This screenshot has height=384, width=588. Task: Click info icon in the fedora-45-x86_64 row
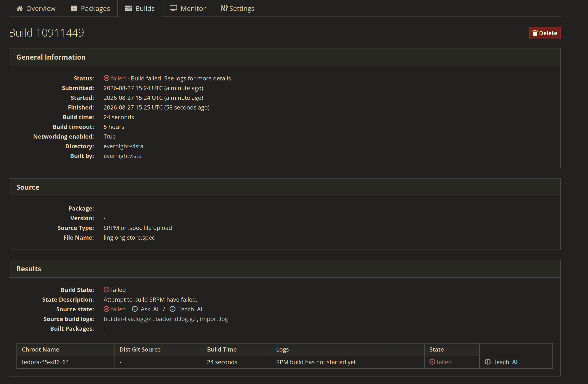tap(488, 362)
